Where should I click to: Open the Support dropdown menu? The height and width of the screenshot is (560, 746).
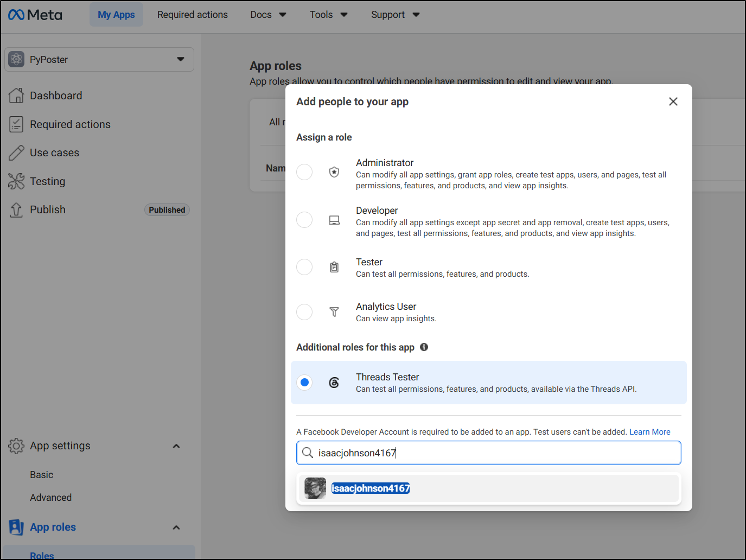click(x=396, y=15)
